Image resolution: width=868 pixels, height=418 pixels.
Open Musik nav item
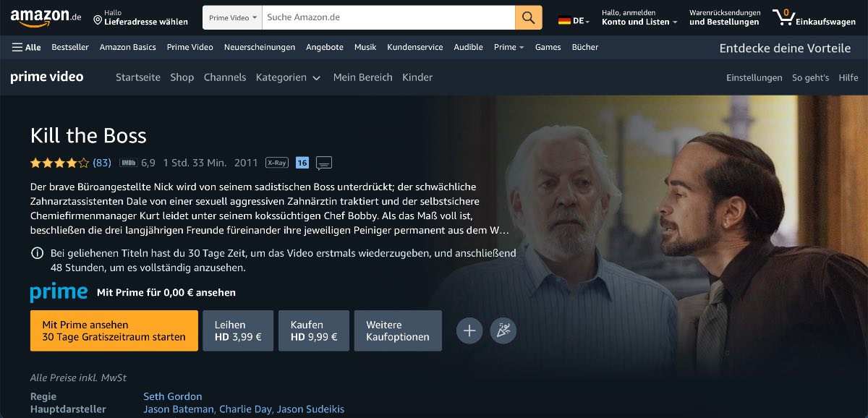pos(365,47)
